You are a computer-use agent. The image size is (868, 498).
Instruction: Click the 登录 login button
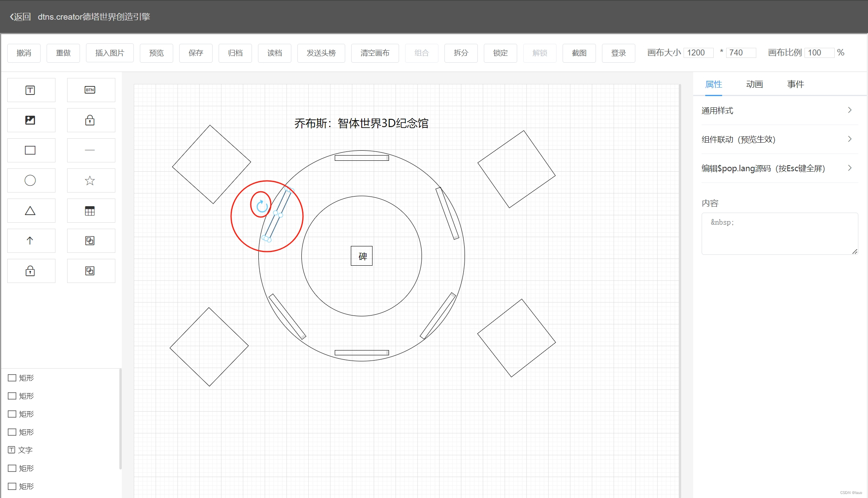point(618,53)
